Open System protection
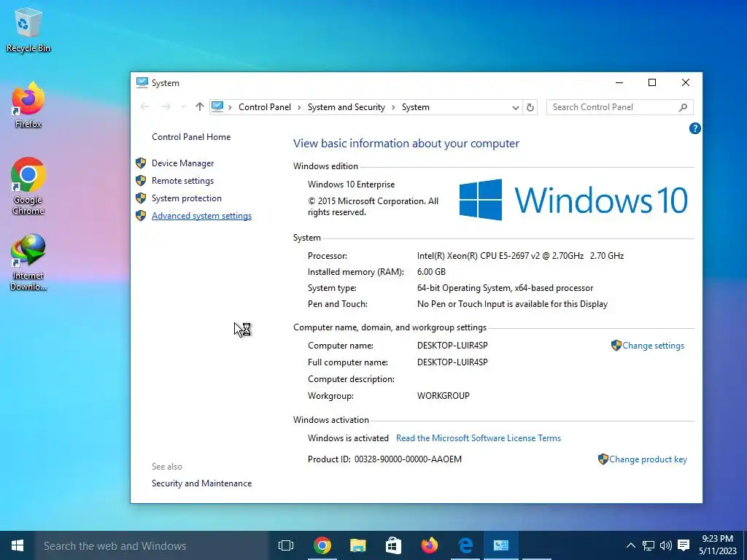747x560 pixels. click(186, 198)
